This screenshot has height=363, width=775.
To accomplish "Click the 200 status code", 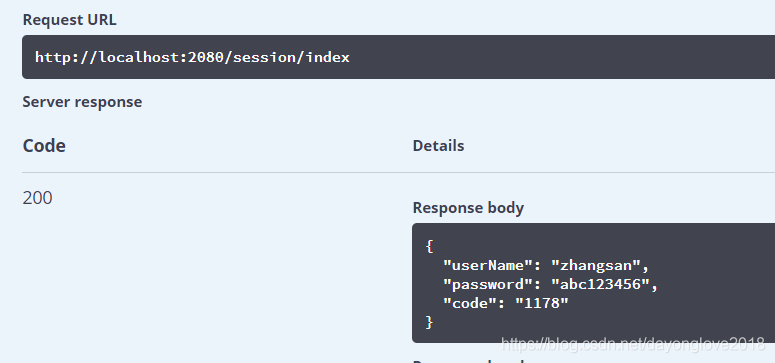I will pos(38,198).
